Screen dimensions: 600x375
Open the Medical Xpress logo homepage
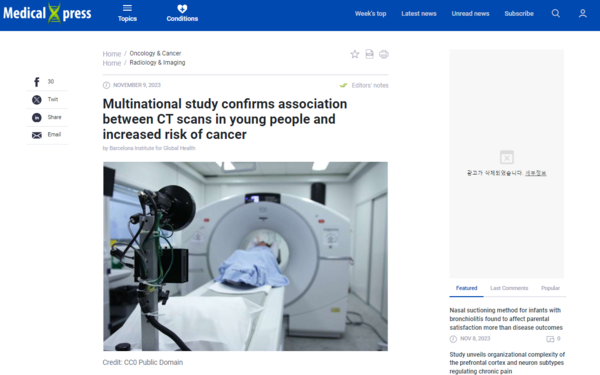pos(47,13)
